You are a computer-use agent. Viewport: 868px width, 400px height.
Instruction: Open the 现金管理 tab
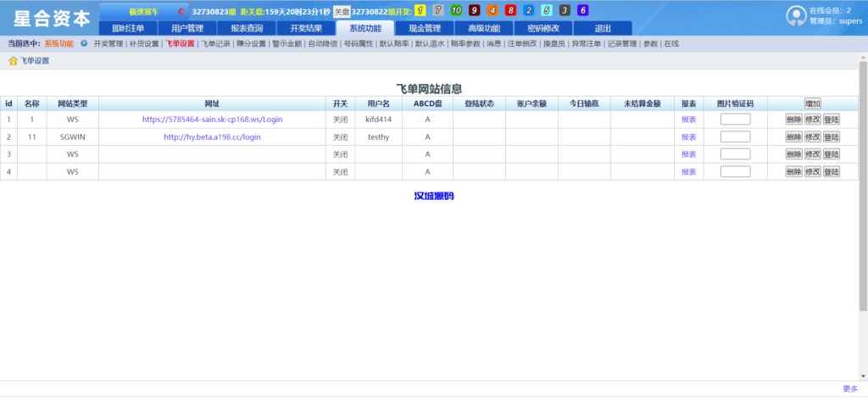pos(425,28)
